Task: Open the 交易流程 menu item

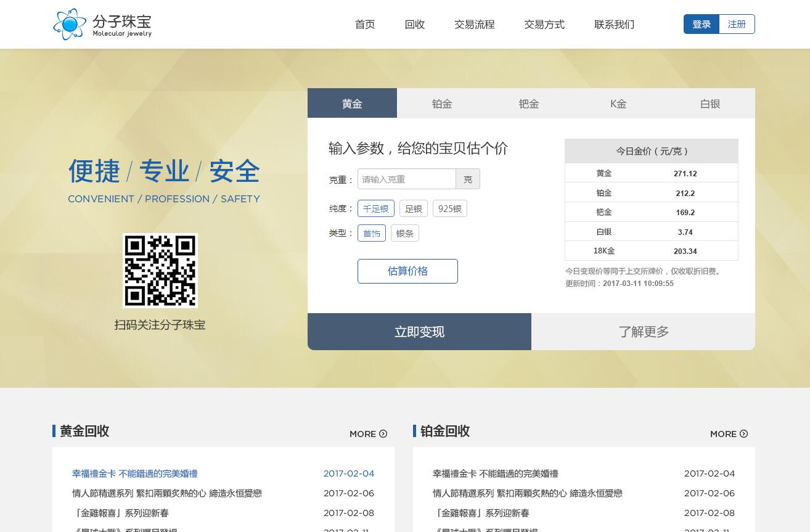Action: tap(475, 24)
